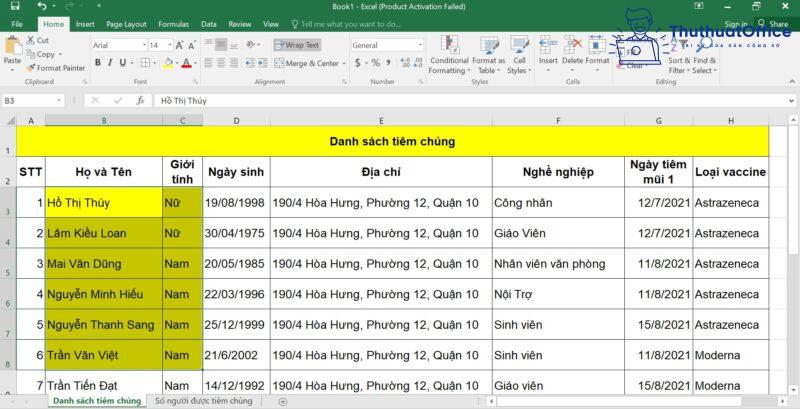Click Tell me what you want to do
The width and height of the screenshot is (800, 409).
[x=346, y=24]
